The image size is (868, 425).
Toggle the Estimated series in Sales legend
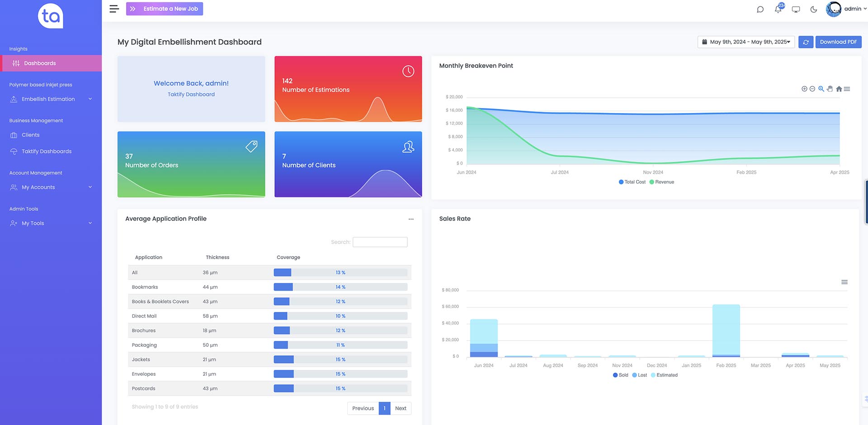pos(664,375)
